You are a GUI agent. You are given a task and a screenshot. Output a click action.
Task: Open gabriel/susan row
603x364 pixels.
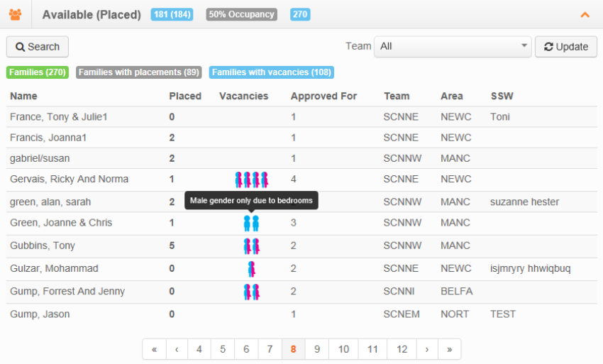point(301,158)
